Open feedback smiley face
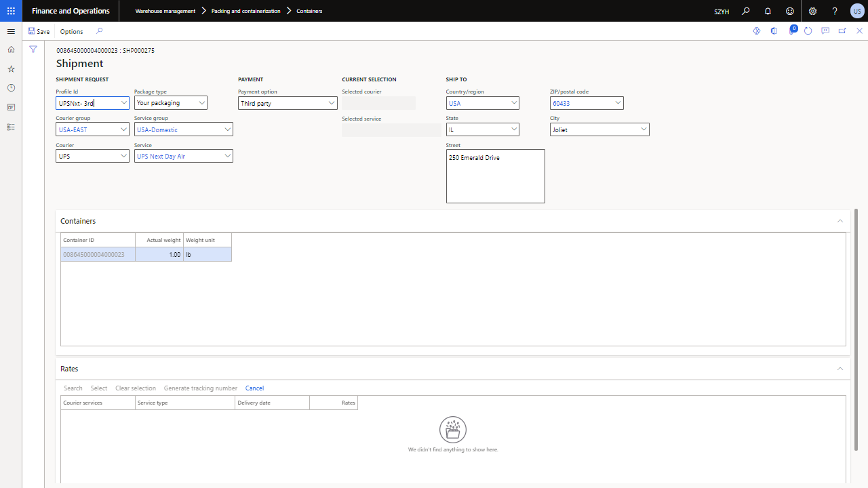The height and width of the screenshot is (488, 868). tap(790, 11)
